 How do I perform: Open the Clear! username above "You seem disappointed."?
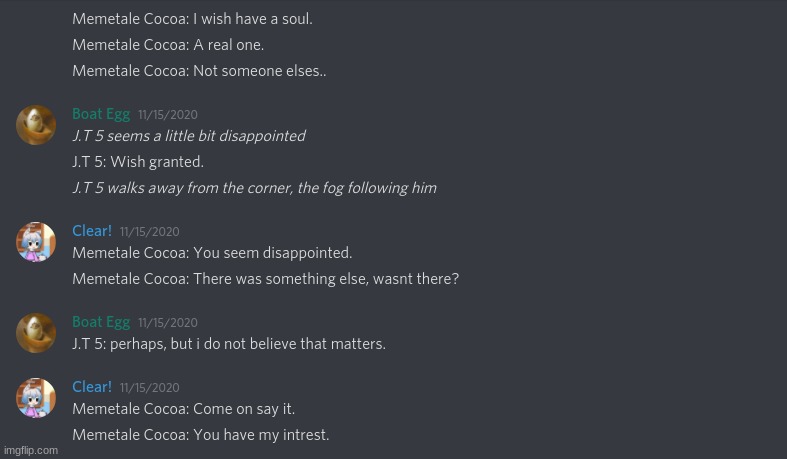click(x=92, y=231)
